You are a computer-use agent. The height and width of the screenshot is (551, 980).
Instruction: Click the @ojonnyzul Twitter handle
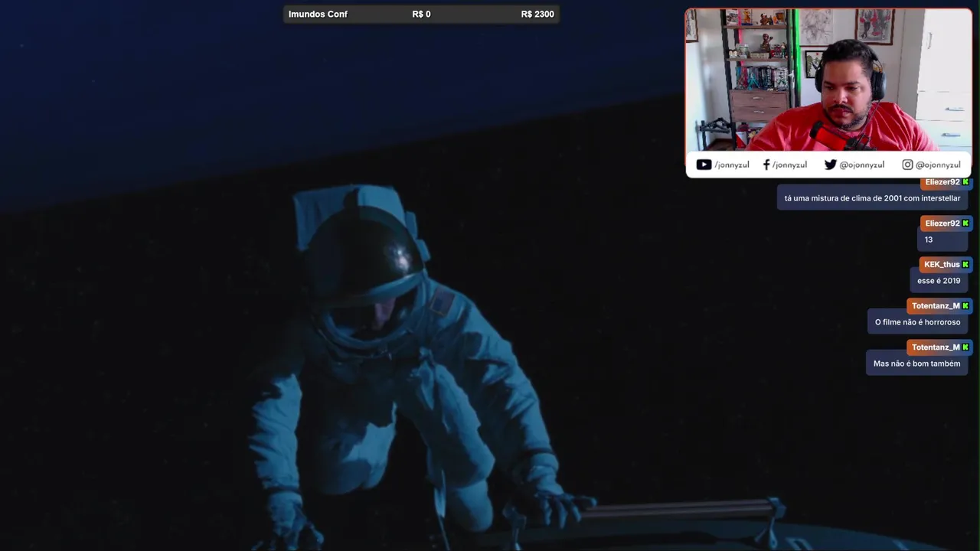[862, 165]
